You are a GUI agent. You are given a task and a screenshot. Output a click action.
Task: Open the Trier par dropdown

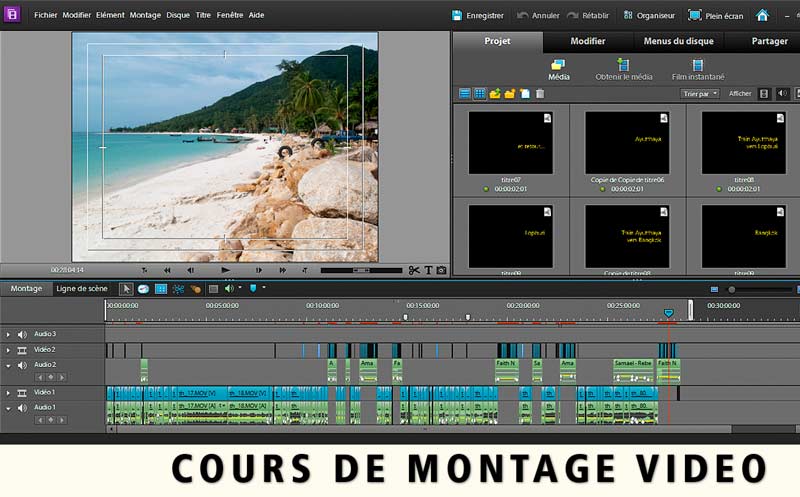(699, 93)
